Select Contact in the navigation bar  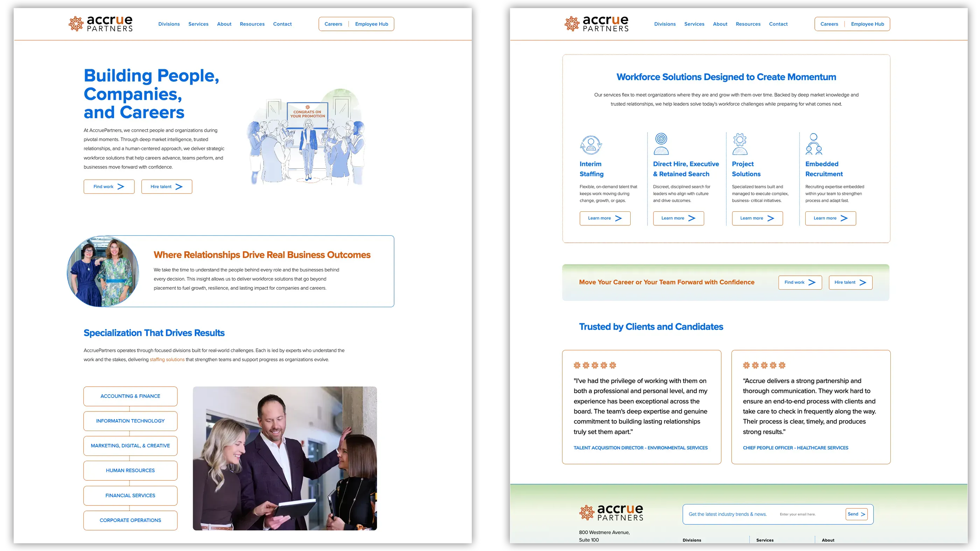point(282,23)
